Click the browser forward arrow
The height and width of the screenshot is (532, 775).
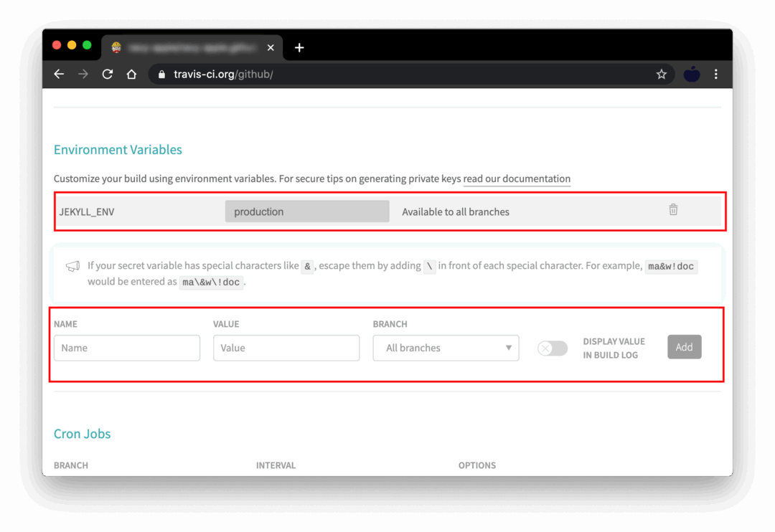coord(83,74)
